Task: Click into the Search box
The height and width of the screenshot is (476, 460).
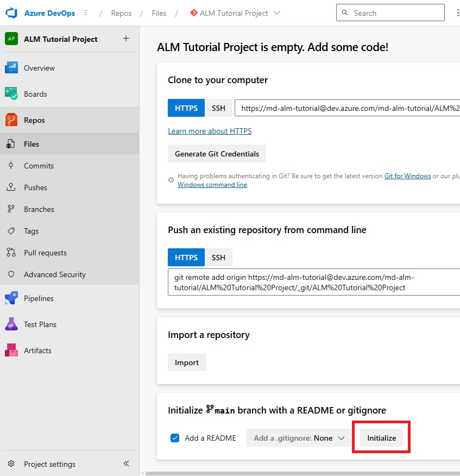Action: (x=390, y=12)
